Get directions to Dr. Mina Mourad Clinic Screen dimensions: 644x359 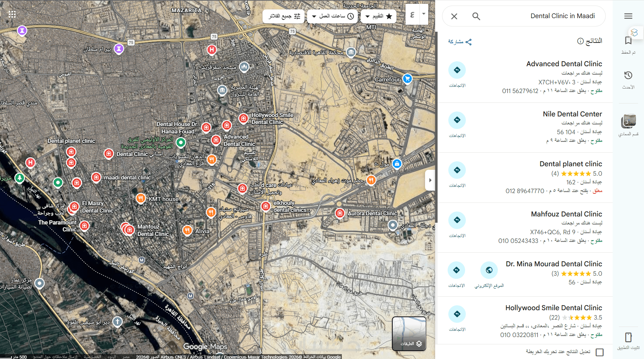coord(456,270)
